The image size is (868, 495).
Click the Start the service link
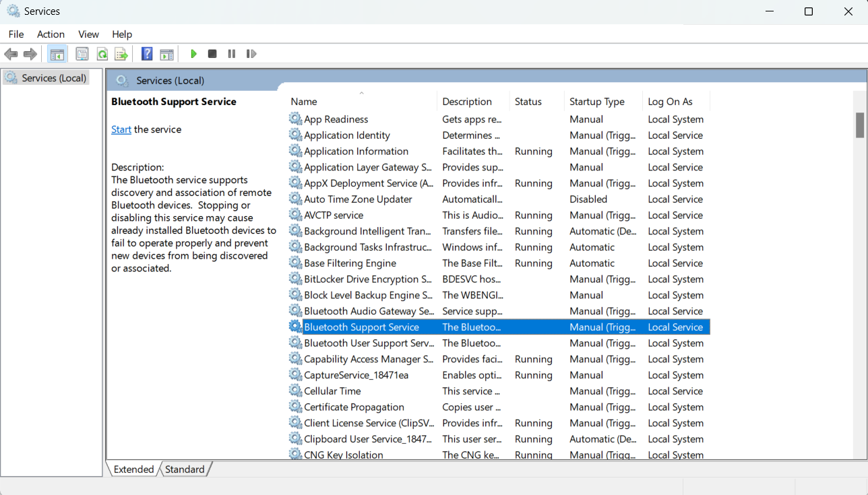pyautogui.click(x=121, y=129)
